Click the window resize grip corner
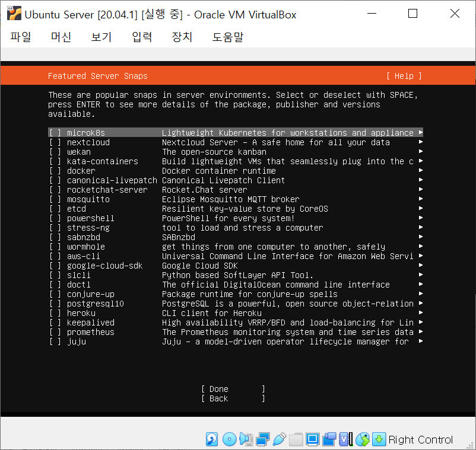 click(x=471, y=445)
